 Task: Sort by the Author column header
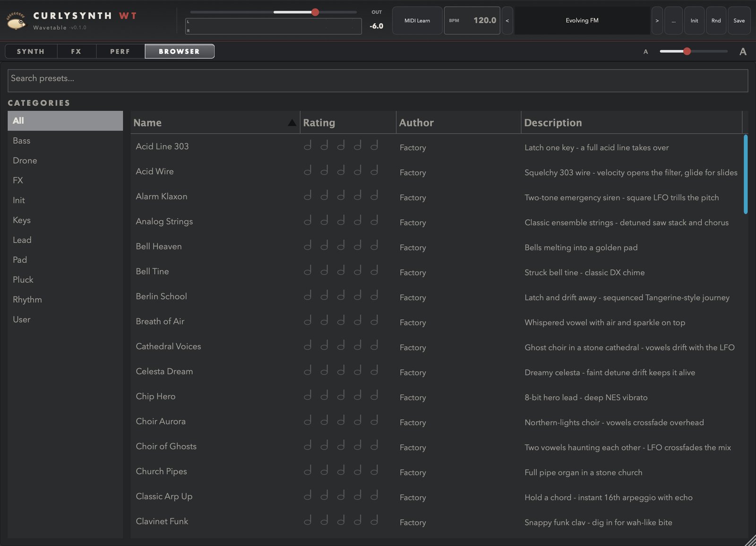[458, 122]
